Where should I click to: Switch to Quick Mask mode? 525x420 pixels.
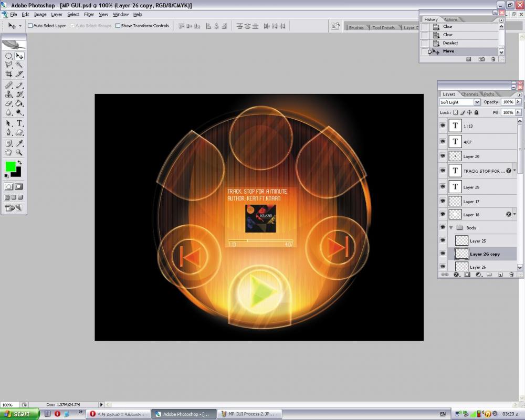(19, 186)
